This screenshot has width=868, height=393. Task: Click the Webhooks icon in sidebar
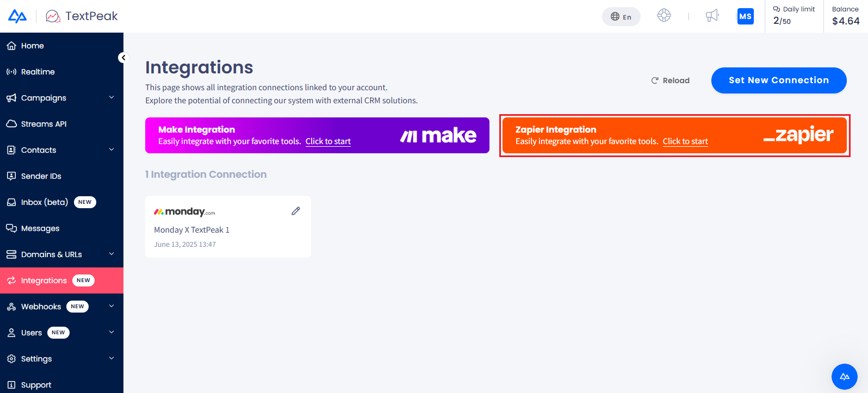[x=11, y=307]
